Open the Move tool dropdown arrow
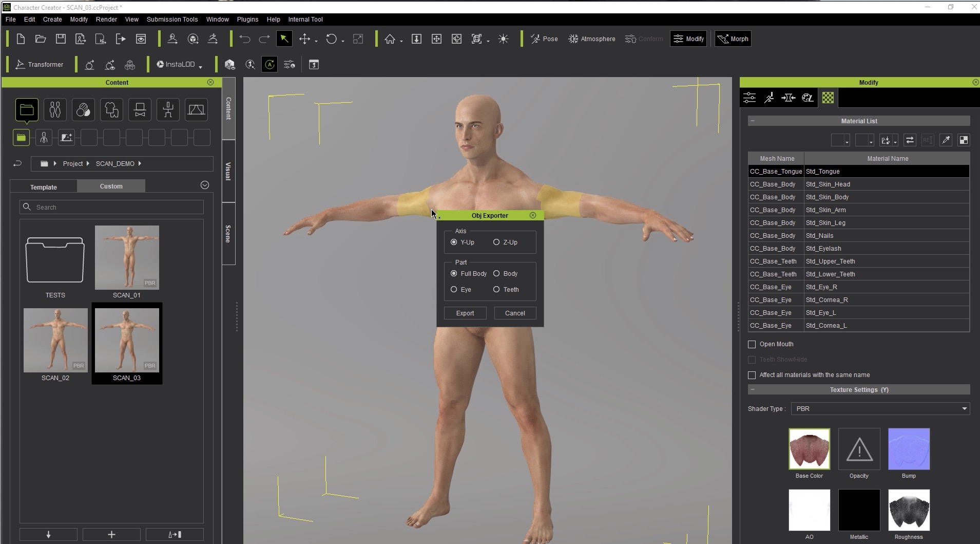This screenshot has height=544, width=980. click(x=316, y=41)
